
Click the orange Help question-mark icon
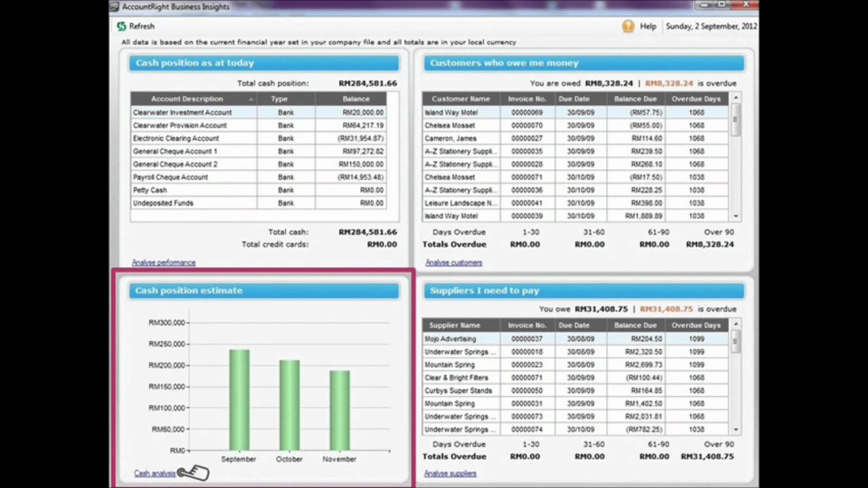628,26
